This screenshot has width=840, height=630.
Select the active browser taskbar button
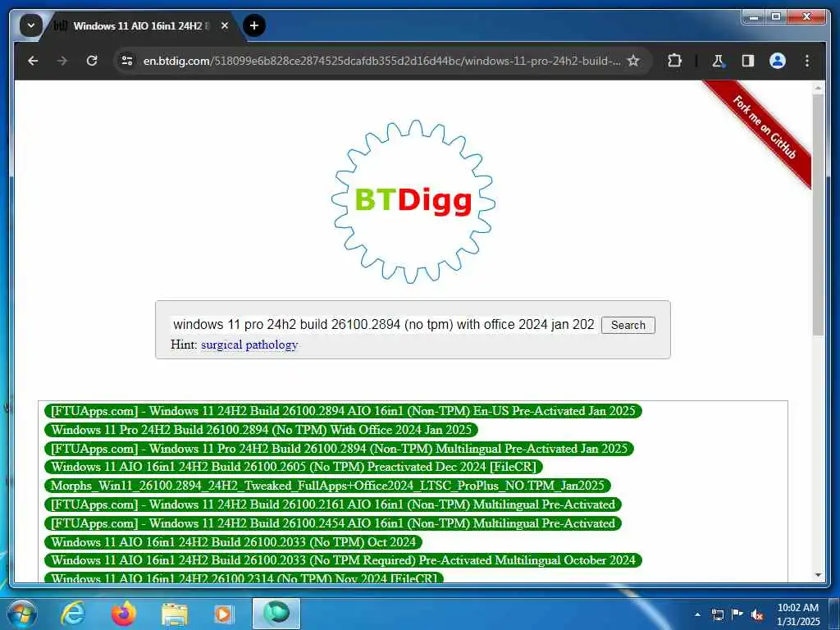tap(276, 614)
